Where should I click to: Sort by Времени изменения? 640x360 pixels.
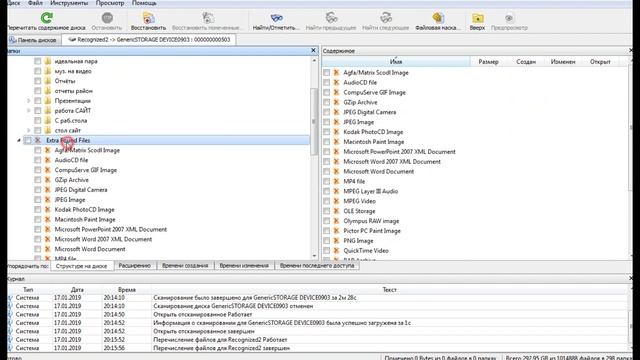tap(244, 265)
